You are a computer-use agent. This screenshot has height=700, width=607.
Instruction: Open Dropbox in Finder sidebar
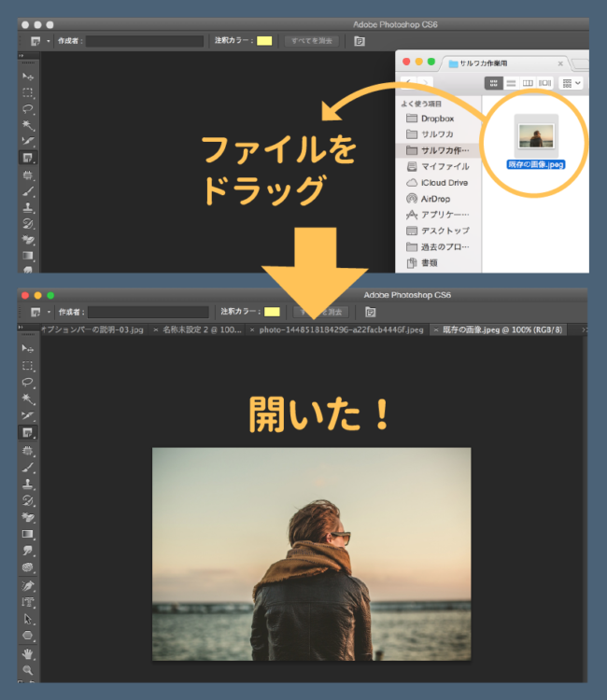pos(437,119)
